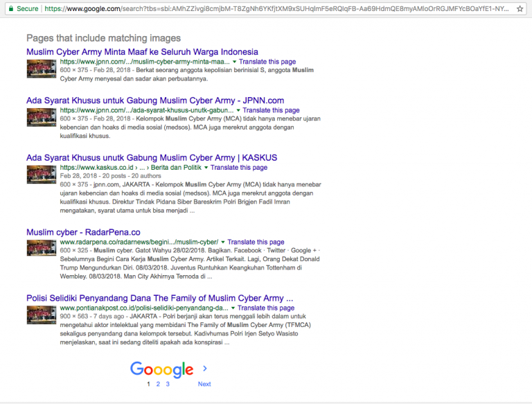
Task: Open the 'Muslim cyber - RadarPena.co' result
Action: coord(83,232)
